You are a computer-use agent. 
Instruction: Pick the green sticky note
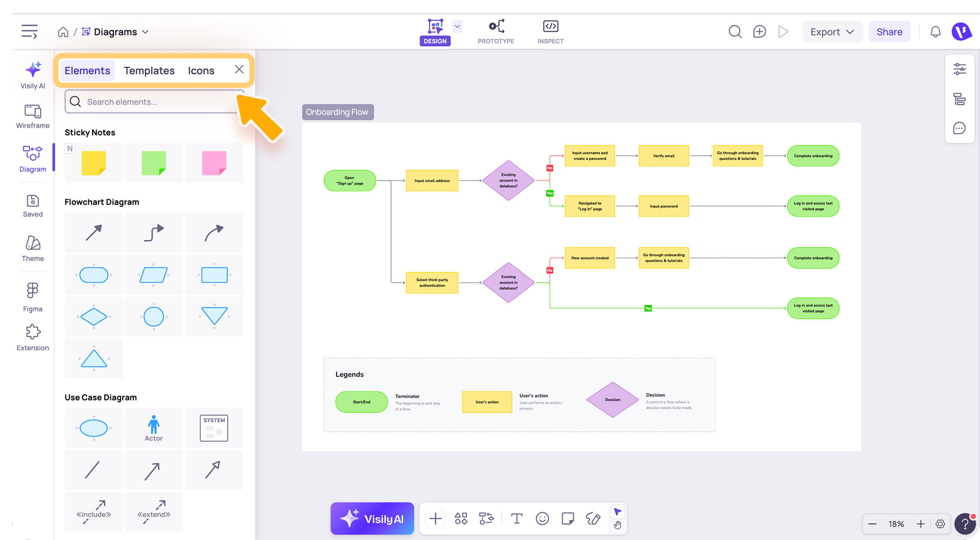(x=154, y=163)
